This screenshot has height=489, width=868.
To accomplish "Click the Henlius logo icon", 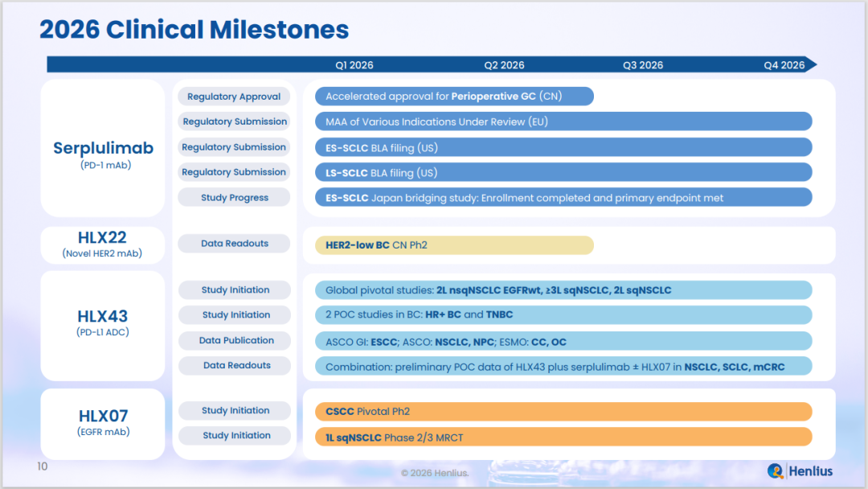I will click(x=776, y=471).
